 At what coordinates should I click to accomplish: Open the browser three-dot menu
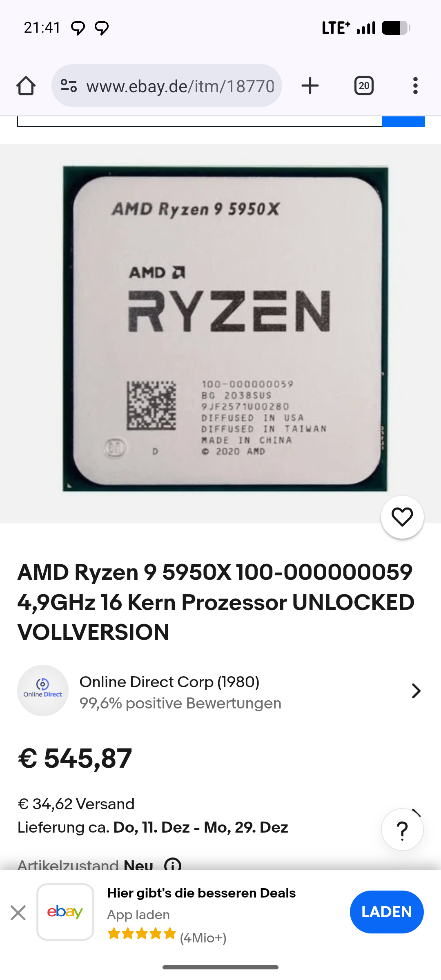point(415,86)
